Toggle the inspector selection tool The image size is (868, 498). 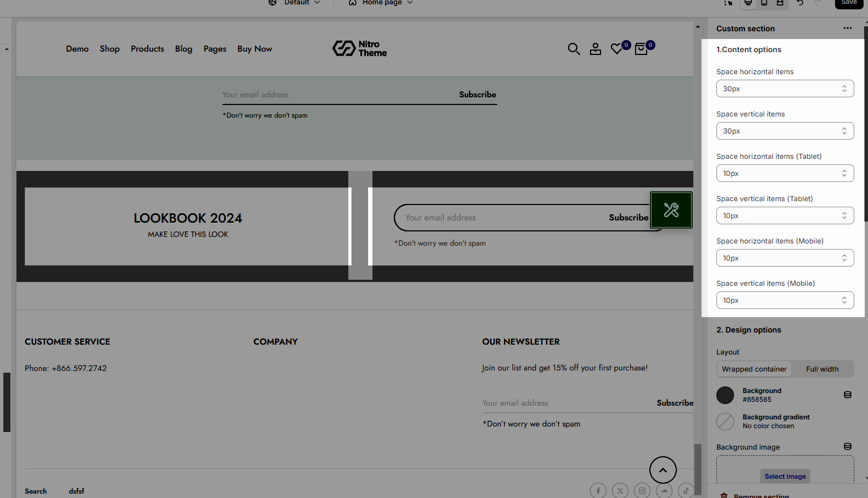[728, 3]
